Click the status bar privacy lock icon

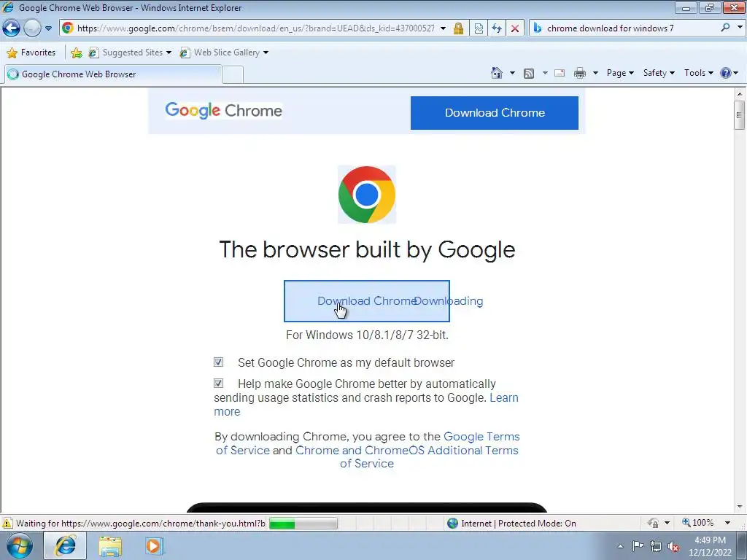pyautogui.click(x=653, y=524)
